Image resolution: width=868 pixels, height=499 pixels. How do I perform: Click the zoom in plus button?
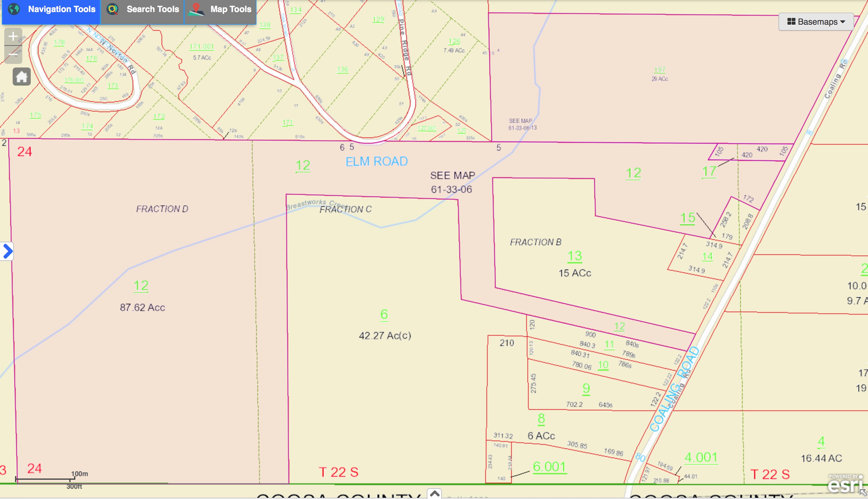click(13, 36)
